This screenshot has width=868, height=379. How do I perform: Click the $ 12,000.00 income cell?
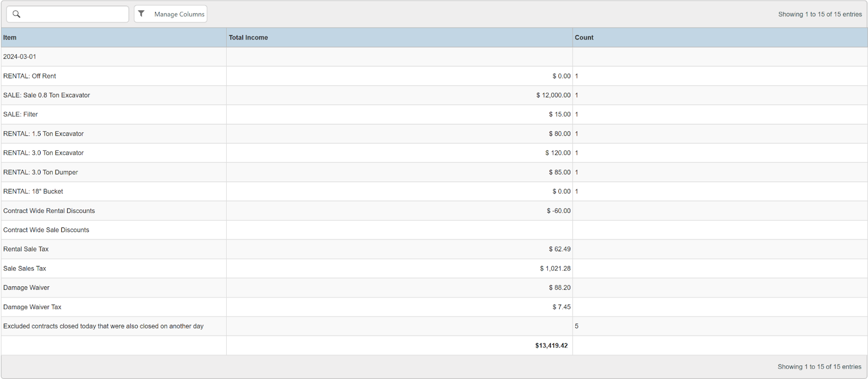553,95
